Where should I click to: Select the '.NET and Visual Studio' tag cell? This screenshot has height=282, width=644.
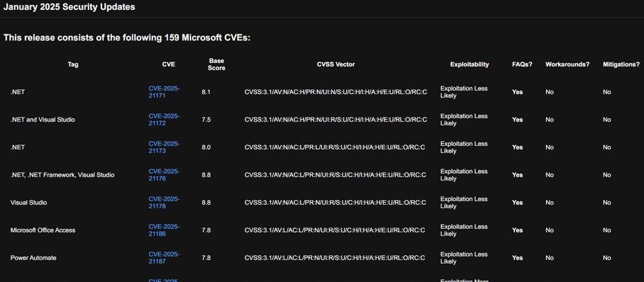(x=43, y=120)
